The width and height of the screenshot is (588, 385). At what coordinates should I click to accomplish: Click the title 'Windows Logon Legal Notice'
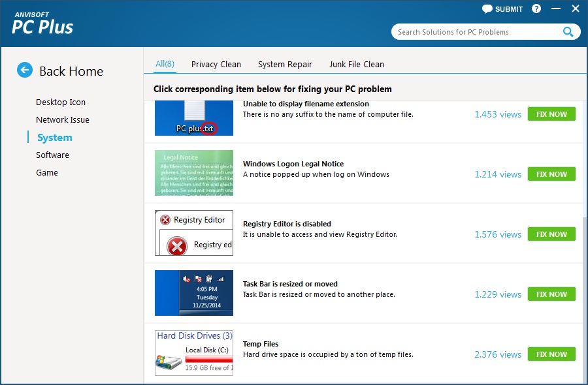click(x=293, y=164)
